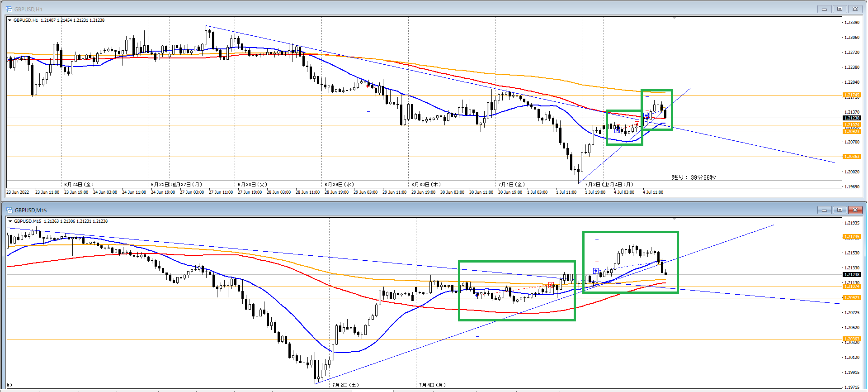Click the GBPUSD,H1 window title icon
The width and height of the screenshot is (868, 392).
(9, 9)
